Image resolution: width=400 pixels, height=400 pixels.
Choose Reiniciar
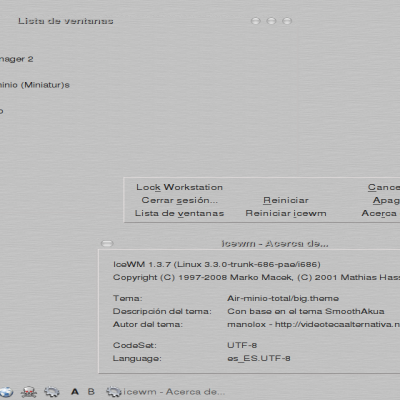tap(286, 200)
